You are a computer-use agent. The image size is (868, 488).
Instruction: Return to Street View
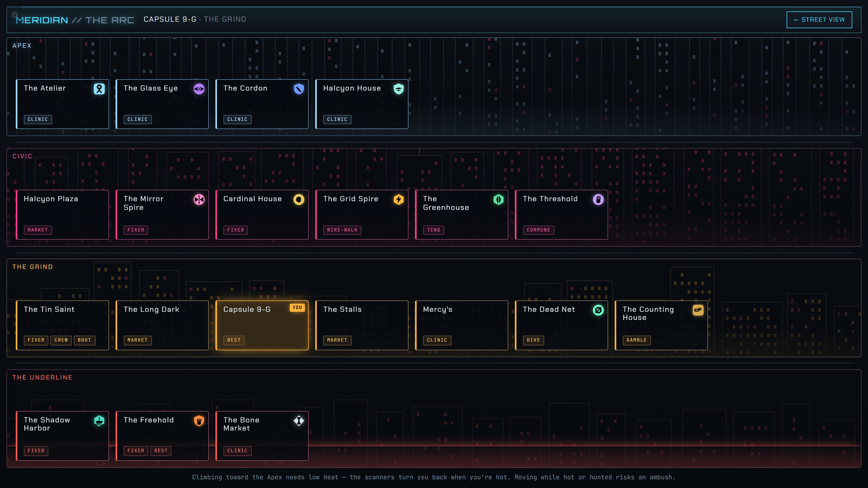tap(819, 20)
